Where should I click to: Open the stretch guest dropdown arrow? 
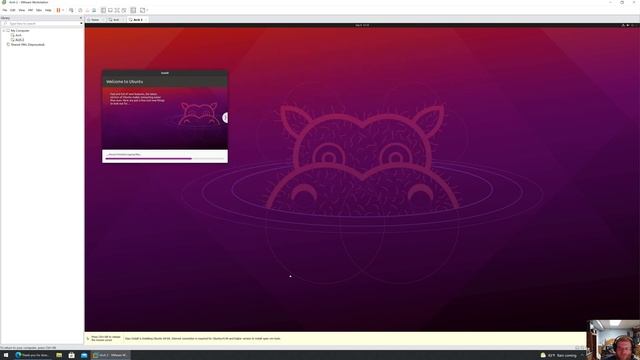[147, 10]
